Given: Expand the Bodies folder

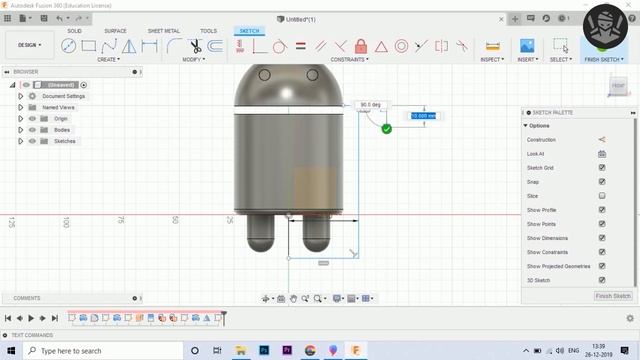Looking at the screenshot, I should coord(20,130).
